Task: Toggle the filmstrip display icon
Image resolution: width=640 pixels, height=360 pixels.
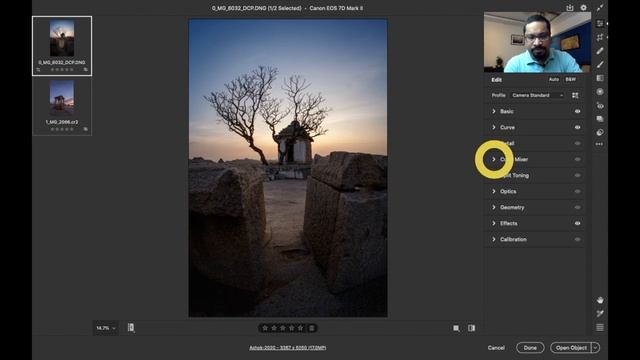Action: coord(131,327)
